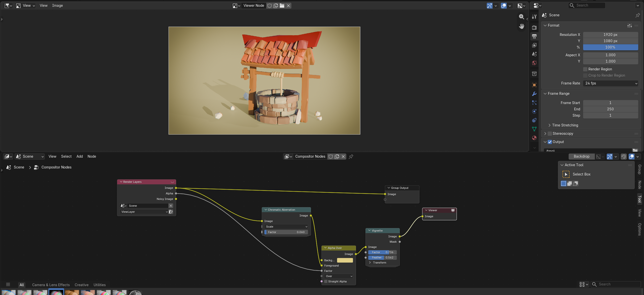The width and height of the screenshot is (644, 295).
Task: Open the Render properties camera tab
Action: [x=534, y=27]
